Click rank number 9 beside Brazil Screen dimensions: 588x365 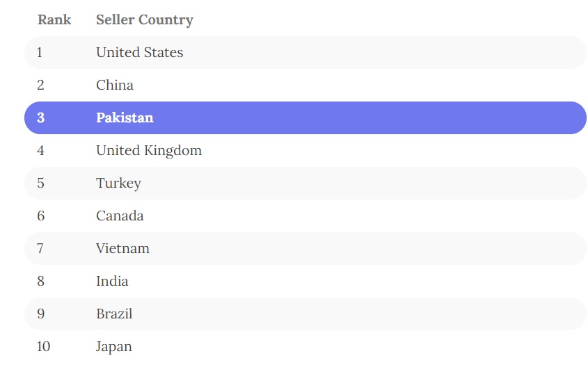click(x=40, y=314)
